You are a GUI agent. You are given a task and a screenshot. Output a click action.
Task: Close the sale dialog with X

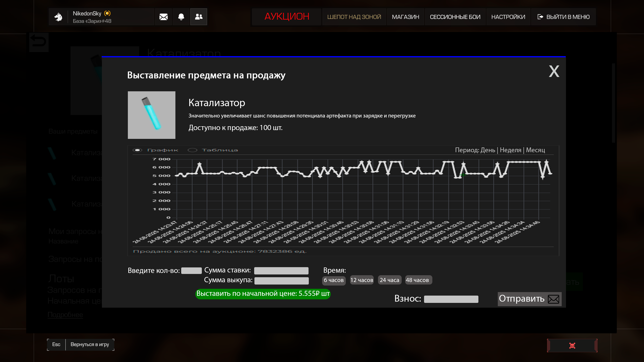click(554, 71)
